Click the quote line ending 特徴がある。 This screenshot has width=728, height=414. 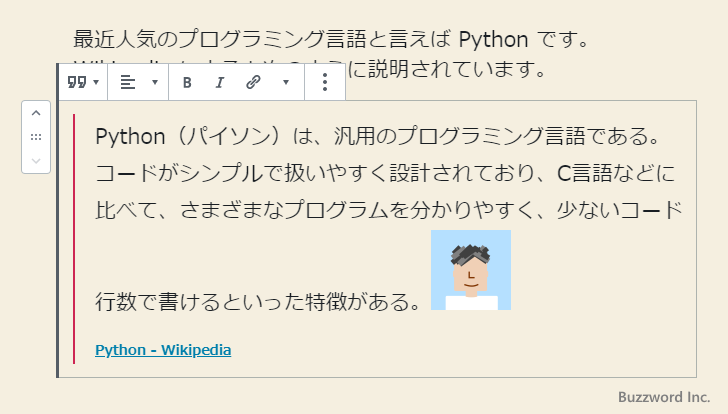pyautogui.click(x=258, y=299)
